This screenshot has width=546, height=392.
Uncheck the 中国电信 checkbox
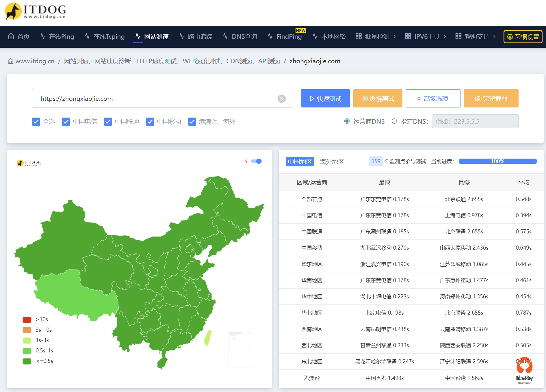[66, 122]
